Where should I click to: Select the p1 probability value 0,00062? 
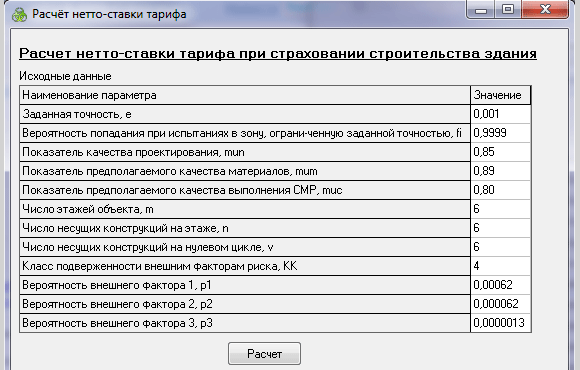click(500, 285)
